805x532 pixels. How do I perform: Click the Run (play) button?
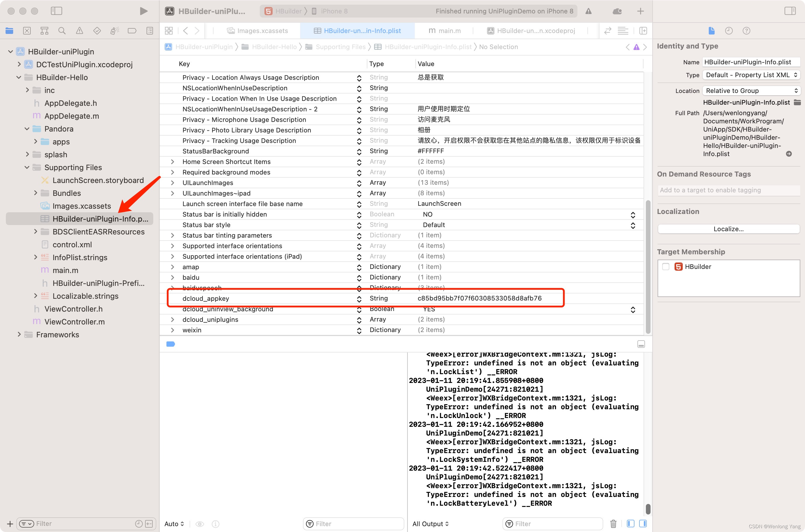(144, 11)
